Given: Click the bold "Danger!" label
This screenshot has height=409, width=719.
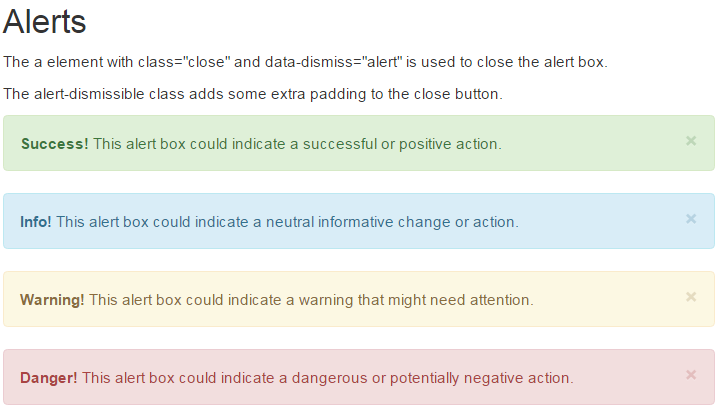Looking at the screenshot, I should click(48, 378).
